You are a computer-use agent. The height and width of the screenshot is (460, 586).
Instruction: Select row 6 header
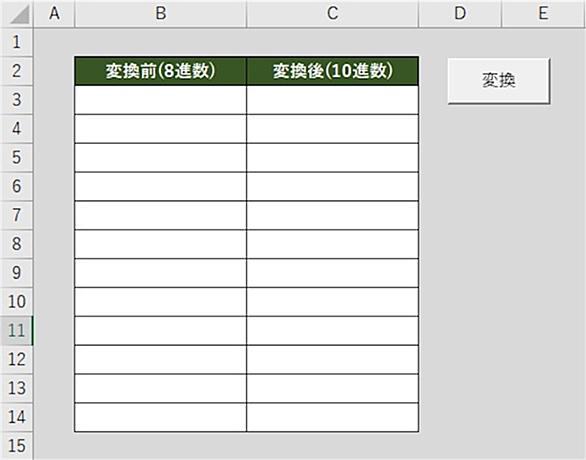(x=16, y=186)
